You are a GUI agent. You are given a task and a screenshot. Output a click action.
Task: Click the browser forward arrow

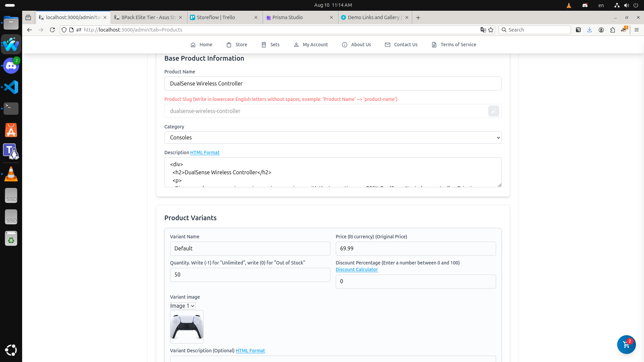pyautogui.click(x=41, y=30)
